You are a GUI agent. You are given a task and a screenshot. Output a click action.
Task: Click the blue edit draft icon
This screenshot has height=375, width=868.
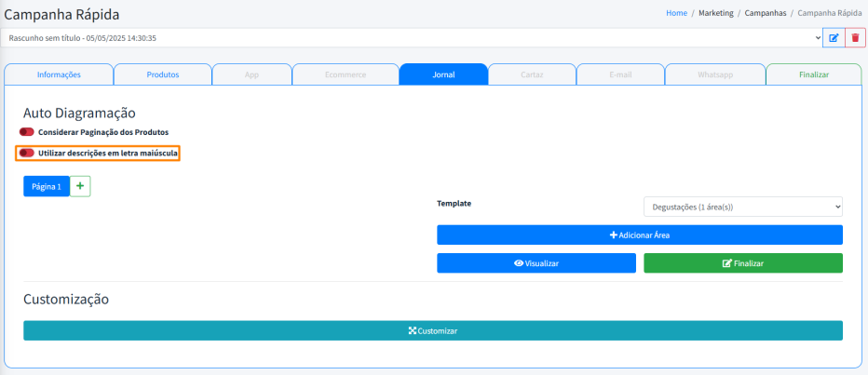(834, 38)
